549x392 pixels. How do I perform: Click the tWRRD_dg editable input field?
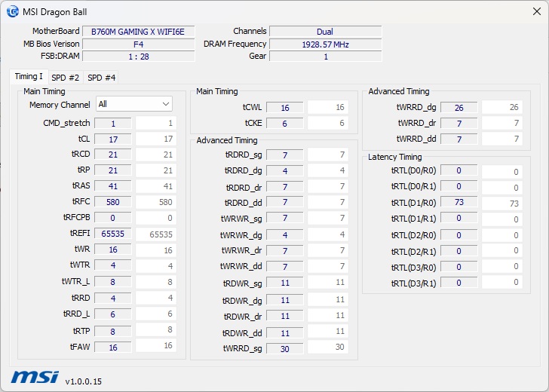point(459,108)
